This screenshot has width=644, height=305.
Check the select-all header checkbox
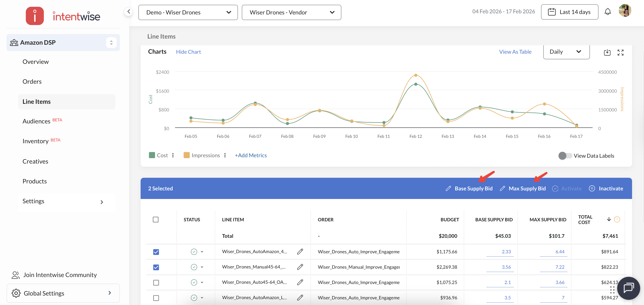[155, 220]
